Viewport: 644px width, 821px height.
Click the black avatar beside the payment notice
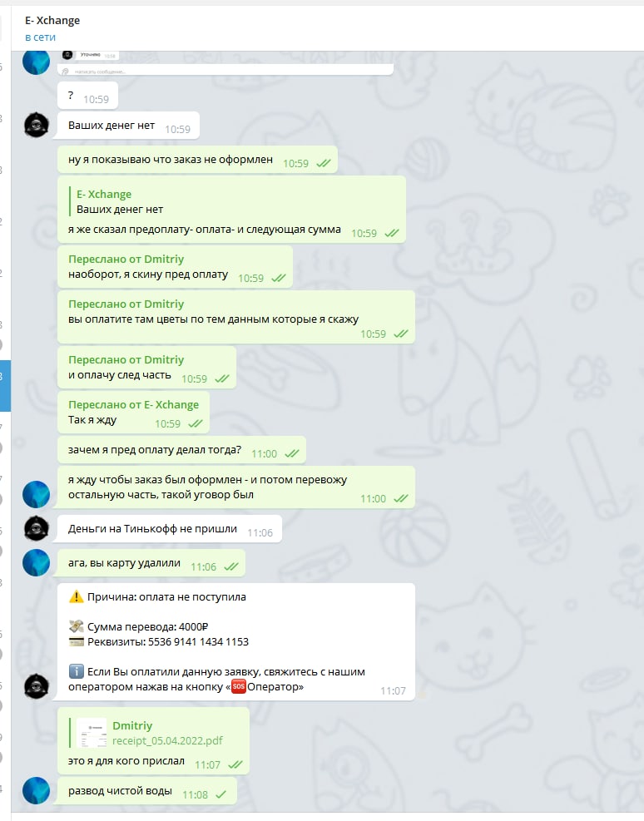pos(36,686)
